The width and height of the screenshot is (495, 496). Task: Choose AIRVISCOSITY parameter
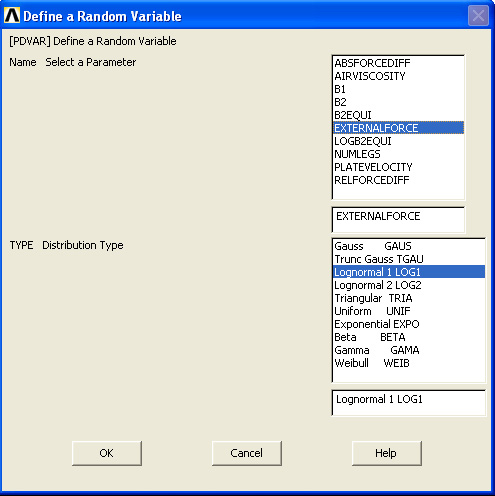pyautogui.click(x=398, y=76)
